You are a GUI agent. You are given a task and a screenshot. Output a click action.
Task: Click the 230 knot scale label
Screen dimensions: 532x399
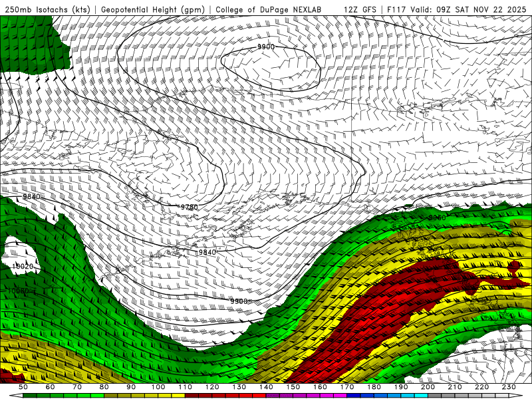509,387
